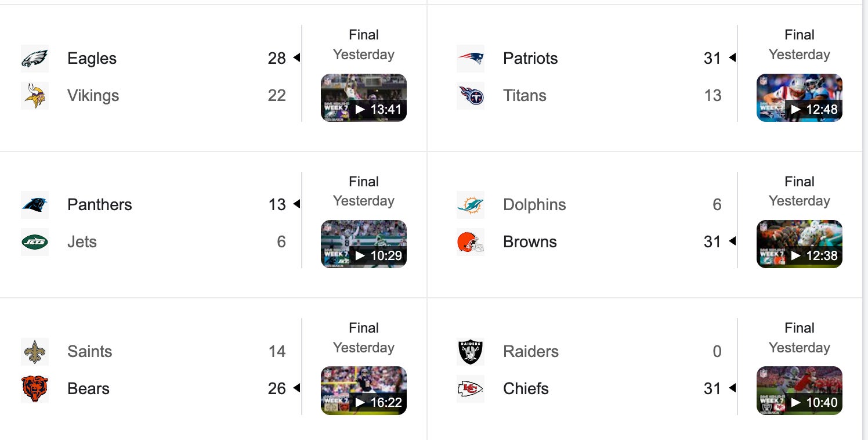Screen dimensions: 868x440
Task: Play Raiders vs Chiefs 10:40 highlights
Action: (800, 391)
